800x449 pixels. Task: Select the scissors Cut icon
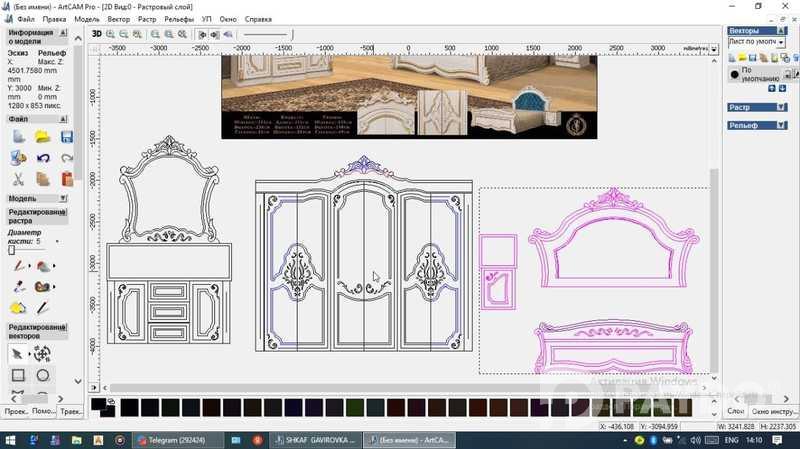pyautogui.click(x=18, y=179)
